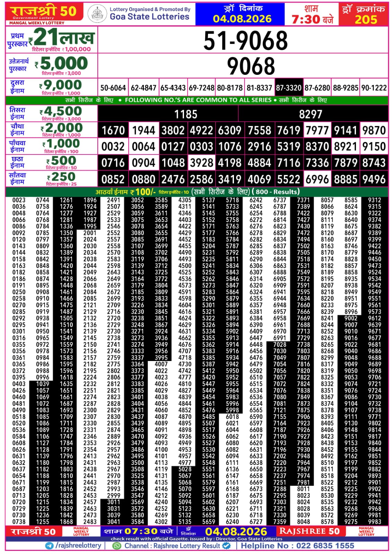Select seventh prize number 0852

[x=113, y=179]
